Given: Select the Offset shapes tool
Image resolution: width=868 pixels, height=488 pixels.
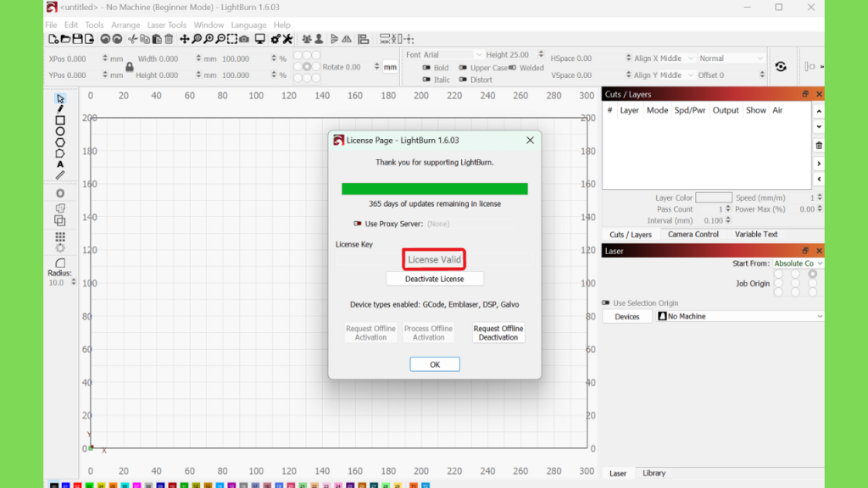Looking at the screenshot, I should click(60, 193).
